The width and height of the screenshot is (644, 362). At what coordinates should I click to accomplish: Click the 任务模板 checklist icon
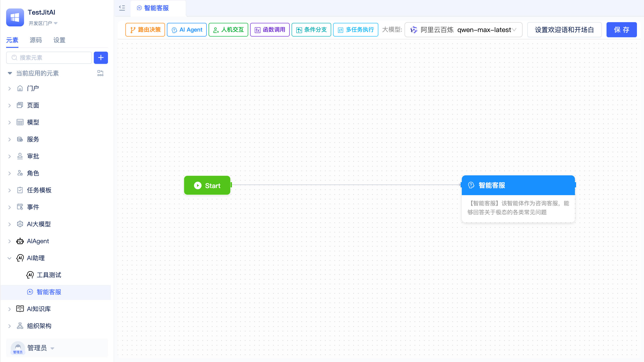coord(20,190)
